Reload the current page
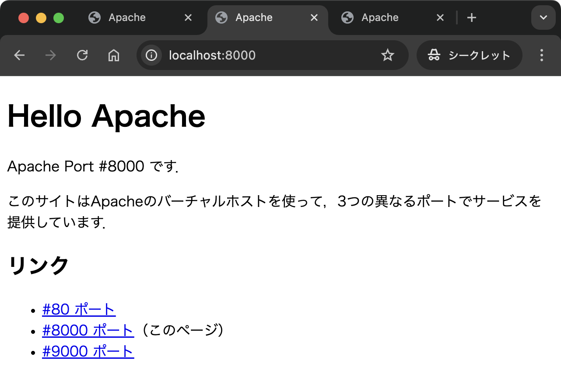Viewport: 561px width, 392px height. click(x=82, y=55)
